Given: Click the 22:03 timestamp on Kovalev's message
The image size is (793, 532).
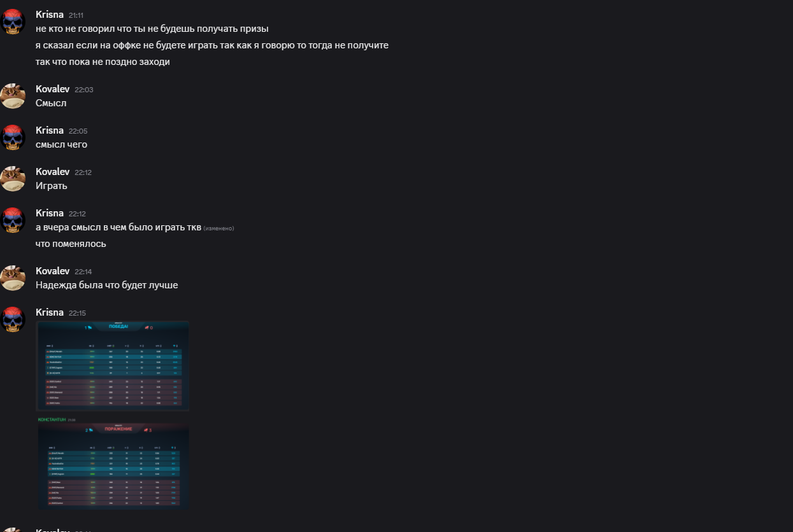Looking at the screenshot, I should [x=84, y=90].
